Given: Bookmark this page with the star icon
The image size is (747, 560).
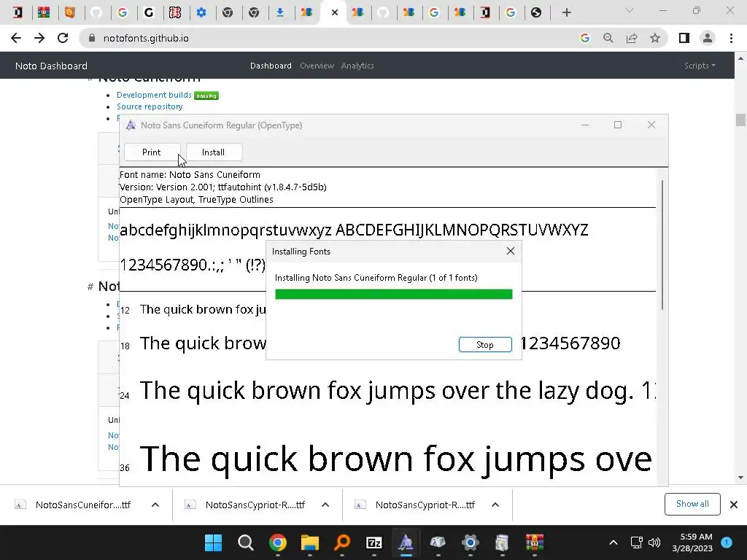Looking at the screenshot, I should (655, 38).
